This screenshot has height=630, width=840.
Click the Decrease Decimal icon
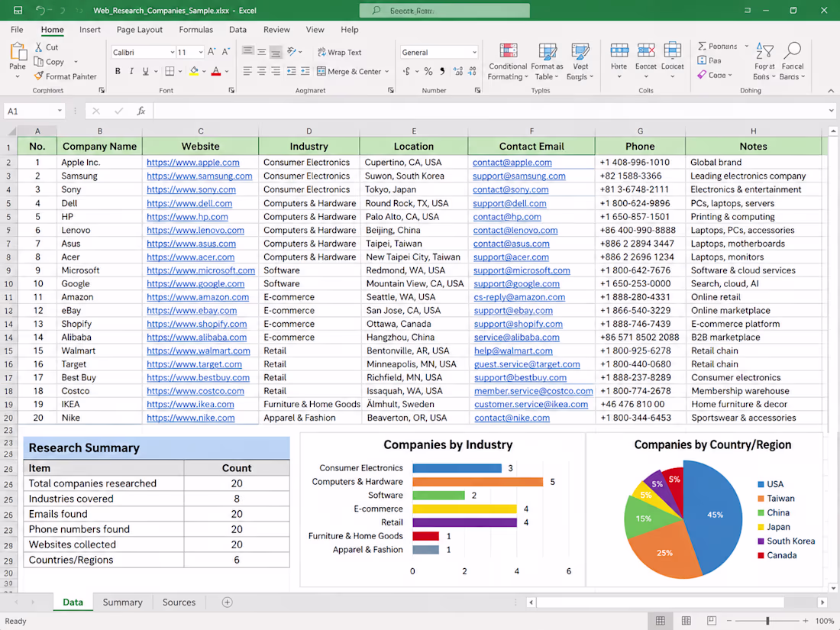pos(472,71)
